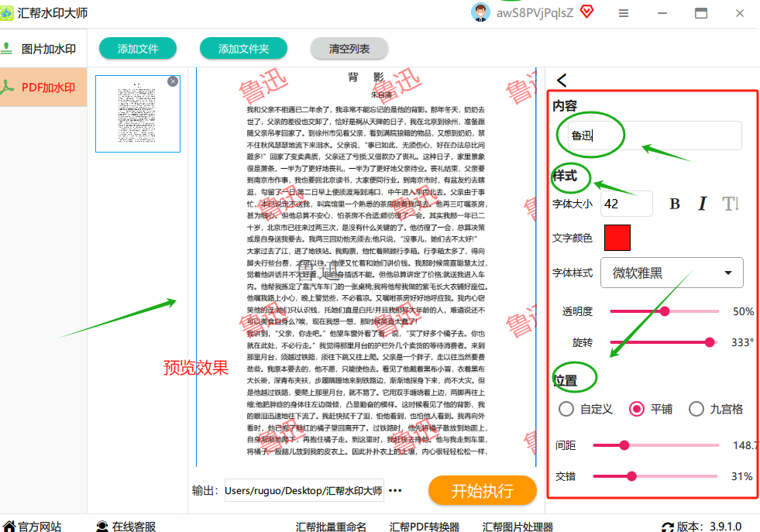760x532 pixels.
Task: Open 在线客服 support link
Action: [x=126, y=526]
